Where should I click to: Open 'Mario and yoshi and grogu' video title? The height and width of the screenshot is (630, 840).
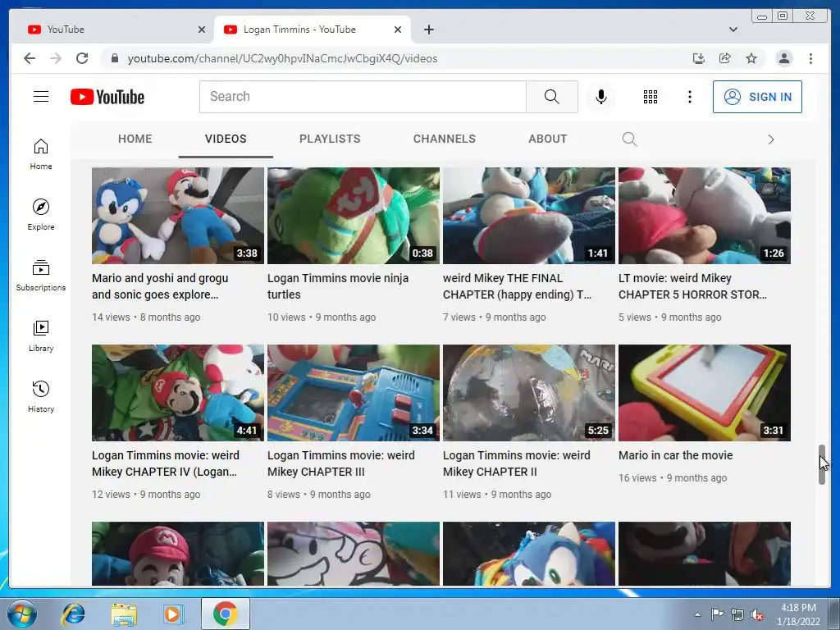[x=160, y=286]
